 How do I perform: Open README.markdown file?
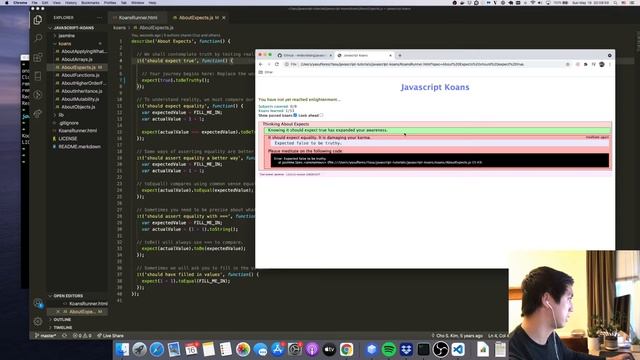coord(79,147)
